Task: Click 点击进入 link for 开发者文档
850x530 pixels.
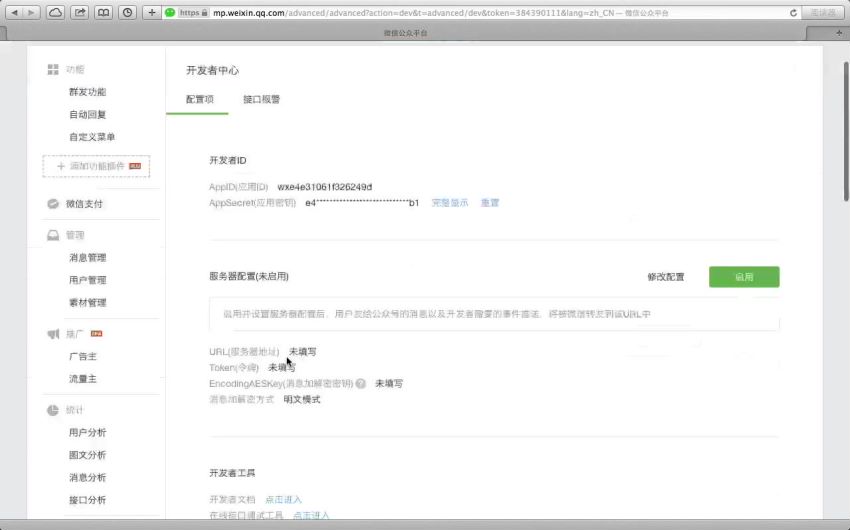Action: coord(283,500)
